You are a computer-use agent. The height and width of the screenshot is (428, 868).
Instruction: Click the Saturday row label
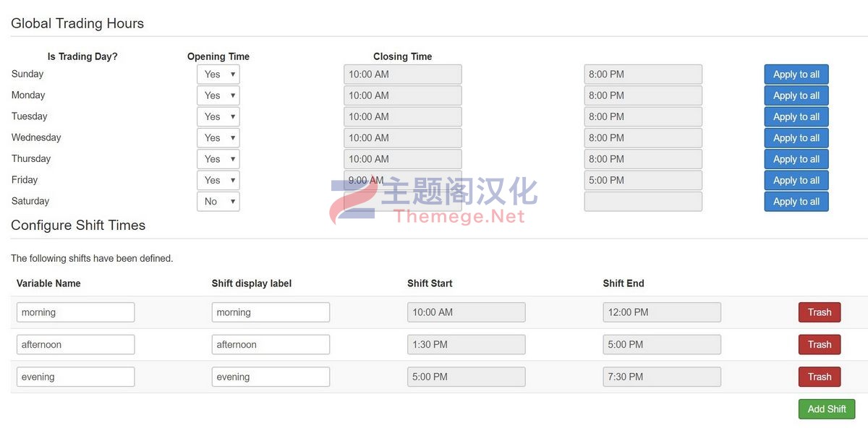point(30,201)
